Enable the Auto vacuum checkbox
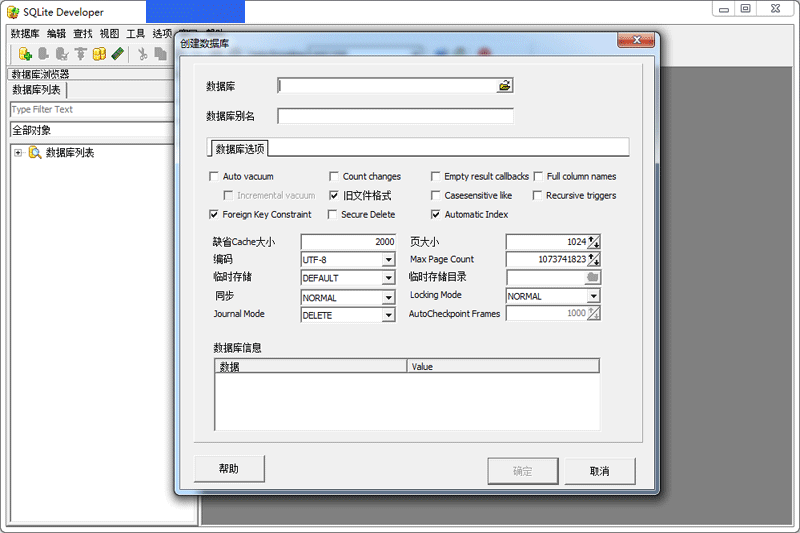 (x=214, y=177)
